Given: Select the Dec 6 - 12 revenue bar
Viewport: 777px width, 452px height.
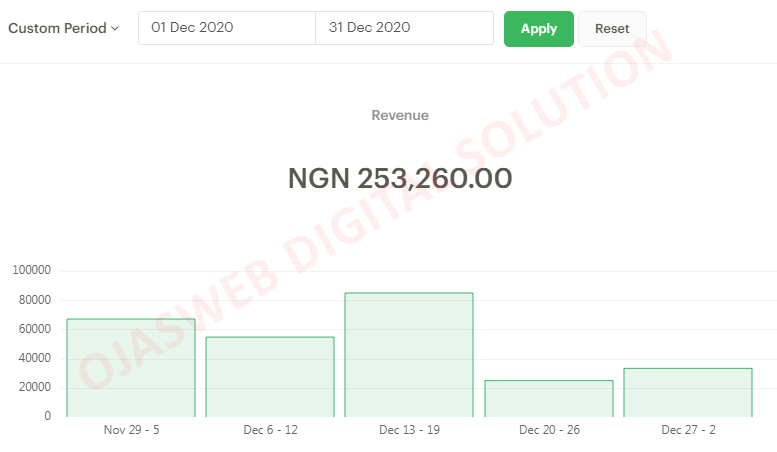Looking at the screenshot, I should [x=270, y=376].
